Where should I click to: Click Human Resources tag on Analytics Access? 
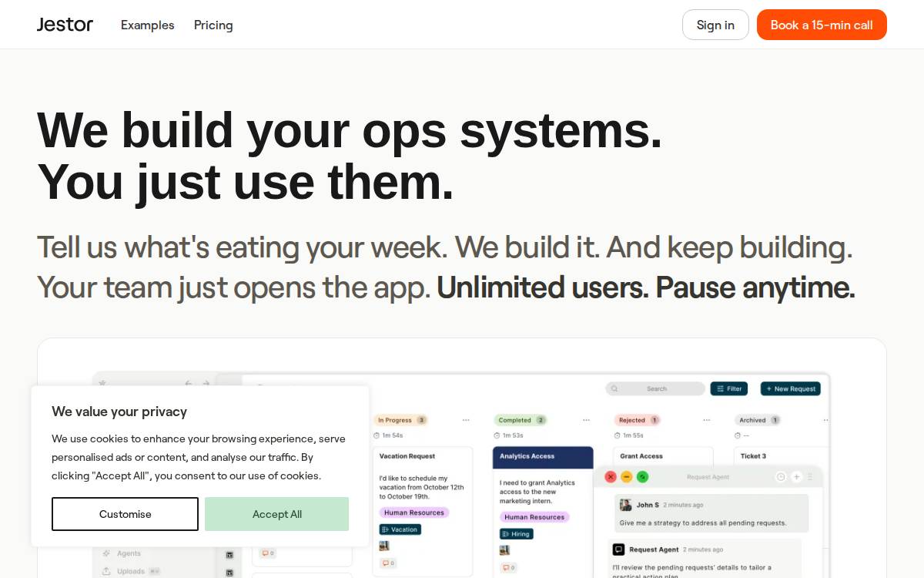point(534,517)
